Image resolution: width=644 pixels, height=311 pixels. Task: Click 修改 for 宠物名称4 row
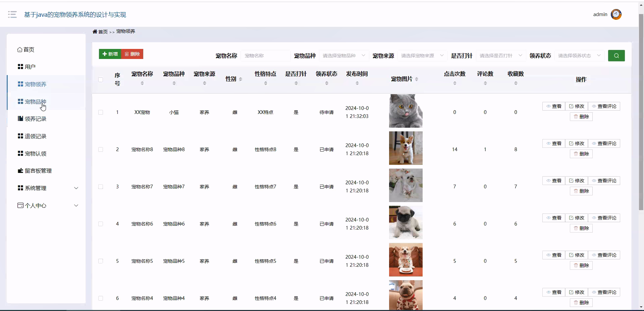577,292
